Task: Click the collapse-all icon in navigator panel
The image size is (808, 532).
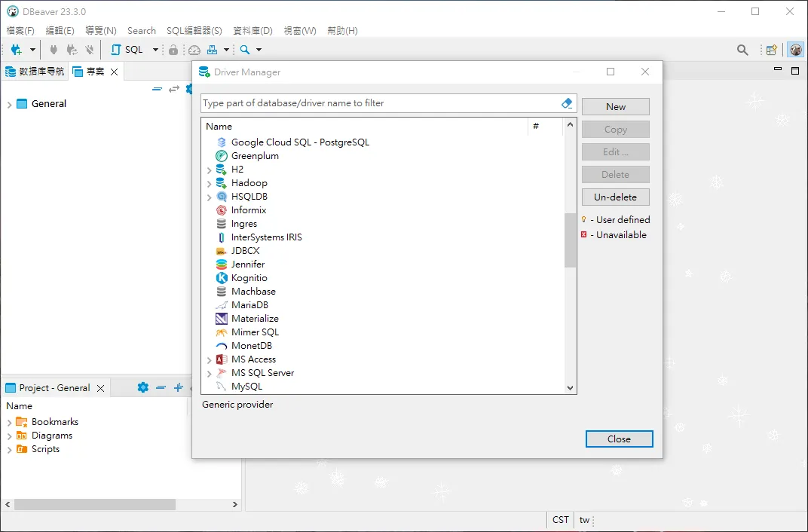Action: coord(158,89)
